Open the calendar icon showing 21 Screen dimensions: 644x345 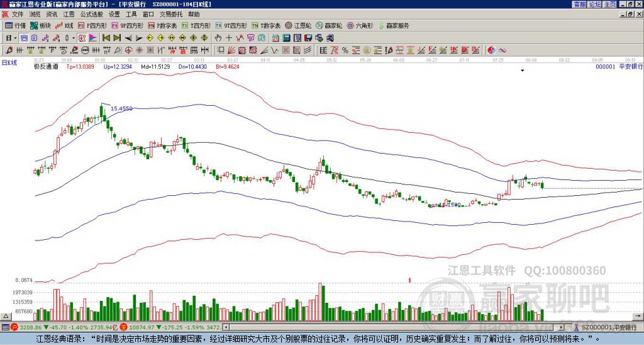[275, 38]
